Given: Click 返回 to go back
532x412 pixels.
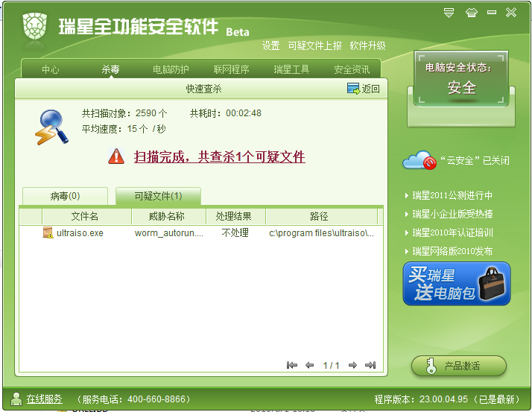Looking at the screenshot, I should [370, 89].
